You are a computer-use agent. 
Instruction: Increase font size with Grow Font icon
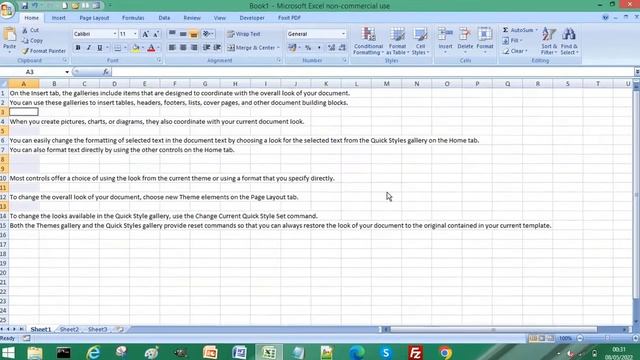coord(145,34)
